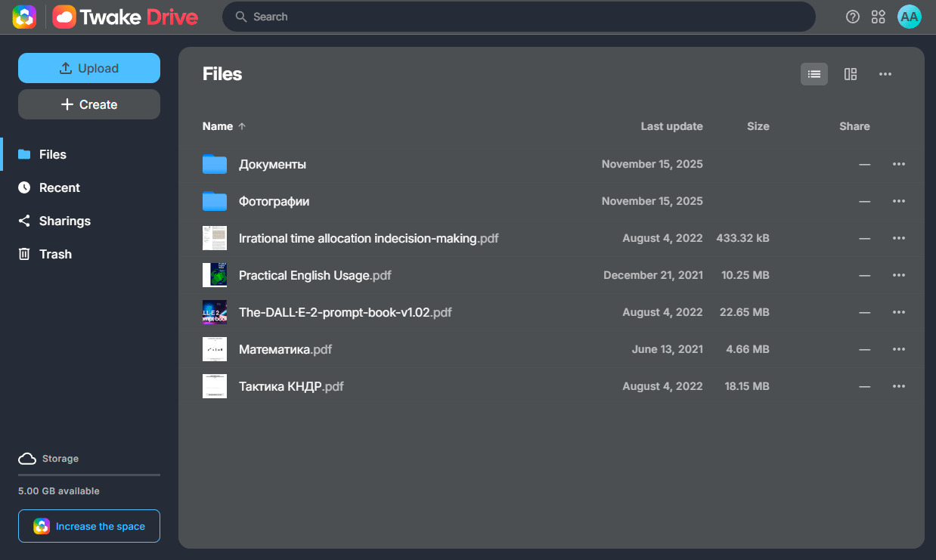
Task: Open the Files header more options menu
Action: tap(885, 74)
